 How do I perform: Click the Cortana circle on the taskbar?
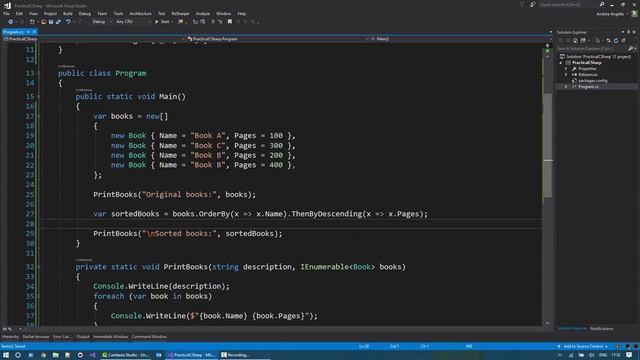[18, 355]
